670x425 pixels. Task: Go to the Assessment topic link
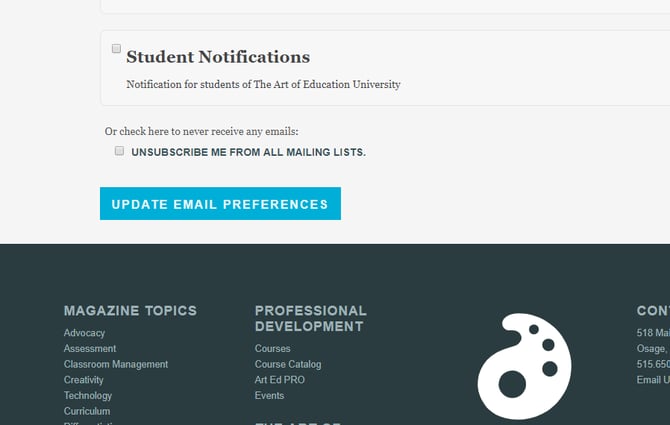coord(90,349)
